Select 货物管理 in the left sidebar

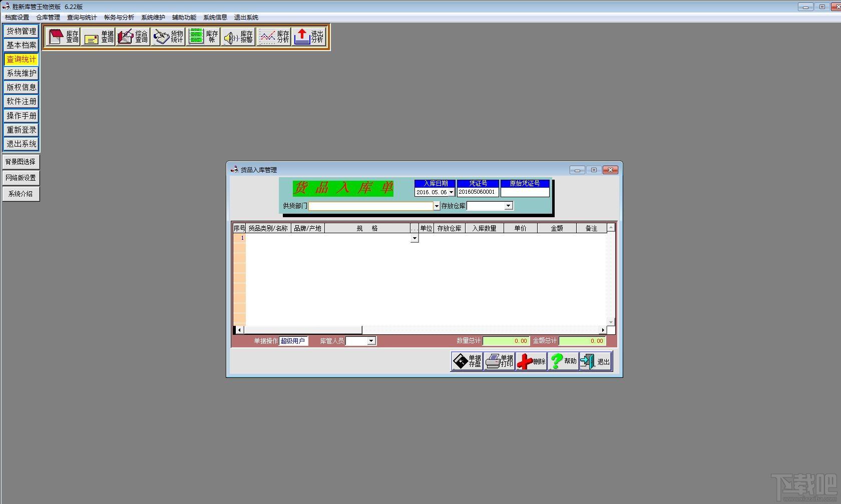pos(21,31)
